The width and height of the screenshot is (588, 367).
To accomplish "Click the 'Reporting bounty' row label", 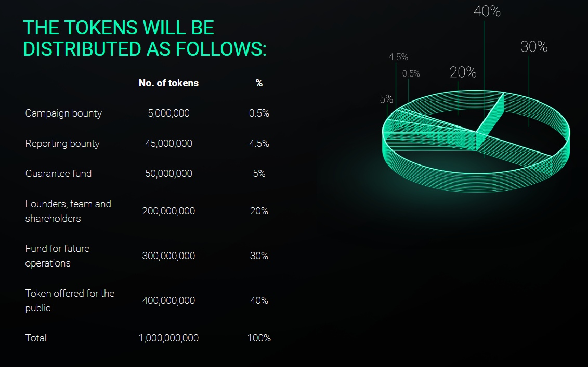I will tap(62, 143).
